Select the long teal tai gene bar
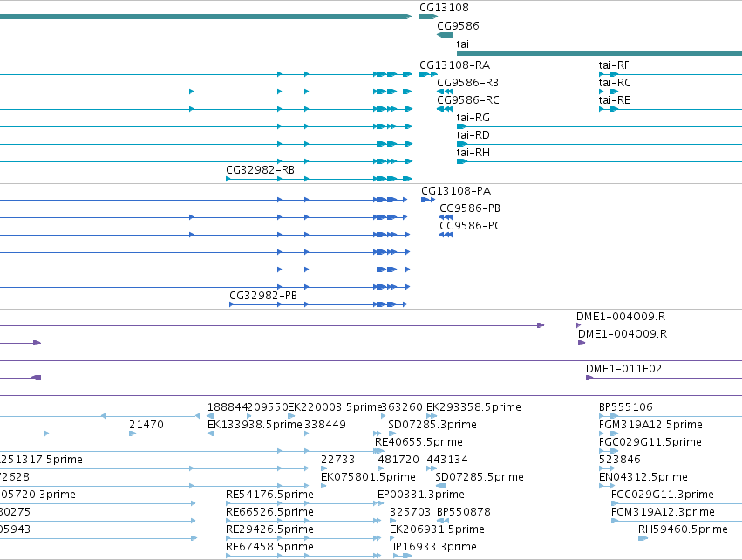The image size is (742, 560). point(599,53)
